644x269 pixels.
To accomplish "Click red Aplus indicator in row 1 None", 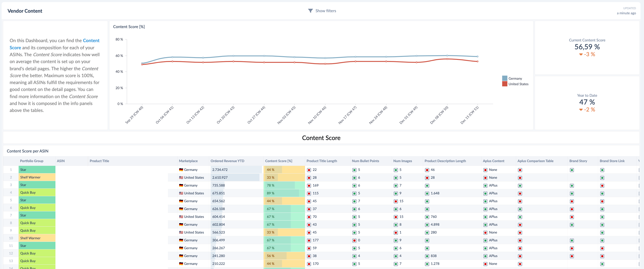I will coord(485,170).
